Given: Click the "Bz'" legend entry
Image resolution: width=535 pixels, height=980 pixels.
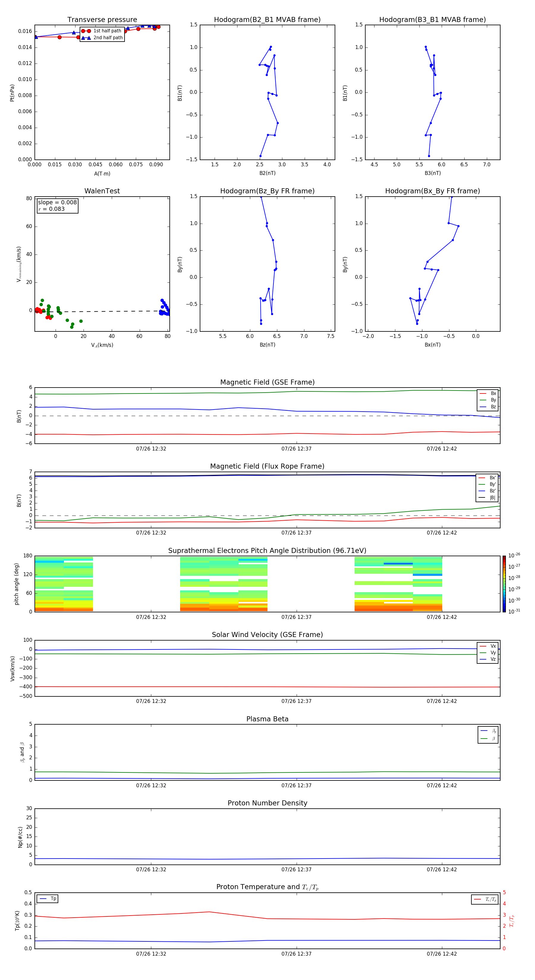Looking at the screenshot, I should pos(487,491).
